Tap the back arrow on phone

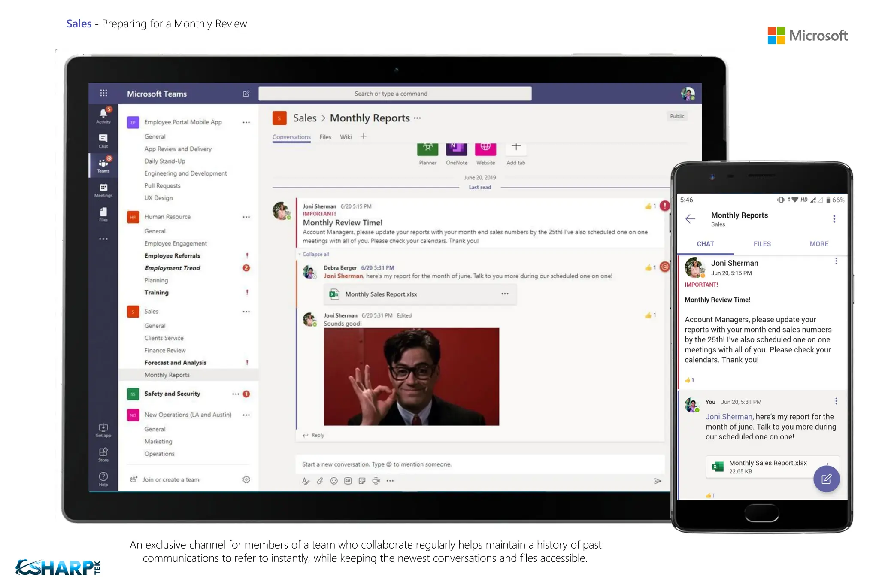coord(690,219)
